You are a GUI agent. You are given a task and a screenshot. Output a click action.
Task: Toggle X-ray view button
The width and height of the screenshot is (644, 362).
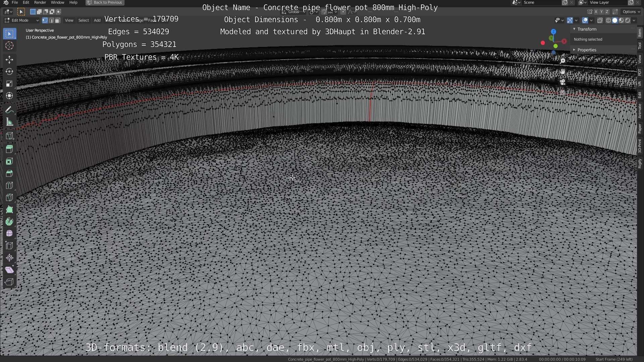pyautogui.click(x=600, y=20)
